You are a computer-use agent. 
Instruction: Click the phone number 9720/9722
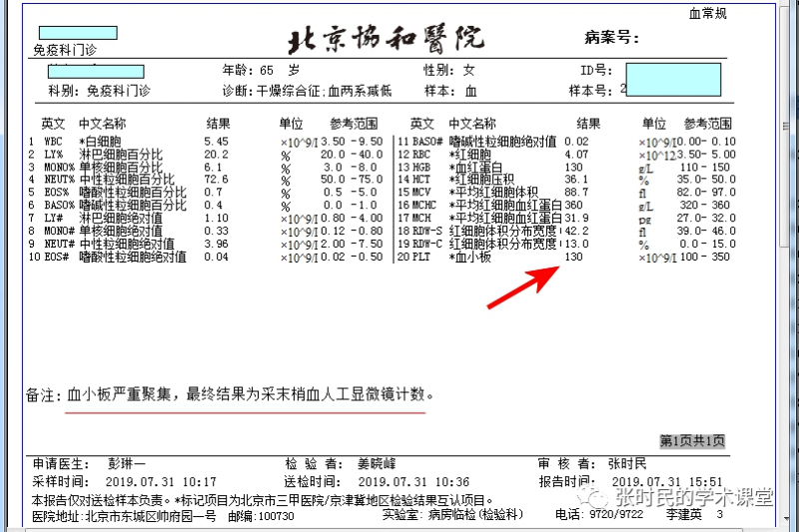(616, 514)
